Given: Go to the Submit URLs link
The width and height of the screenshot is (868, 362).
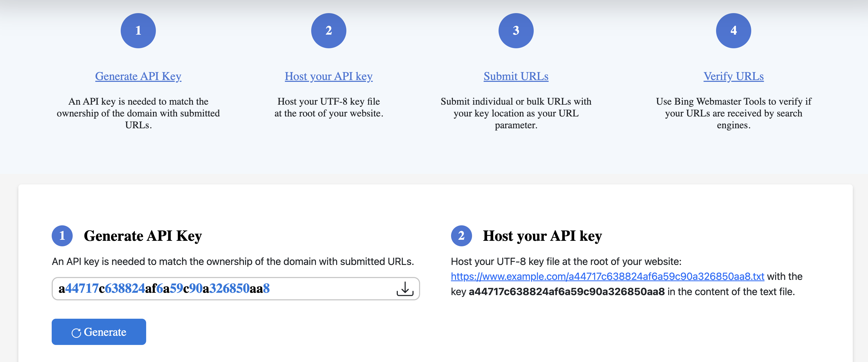Looking at the screenshot, I should tap(516, 76).
